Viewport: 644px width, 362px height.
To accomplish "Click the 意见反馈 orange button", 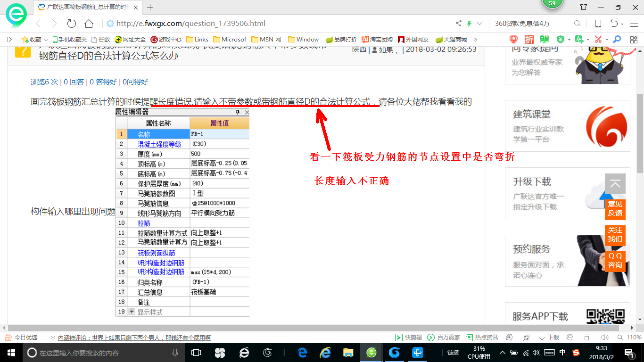I will pos(615,208).
